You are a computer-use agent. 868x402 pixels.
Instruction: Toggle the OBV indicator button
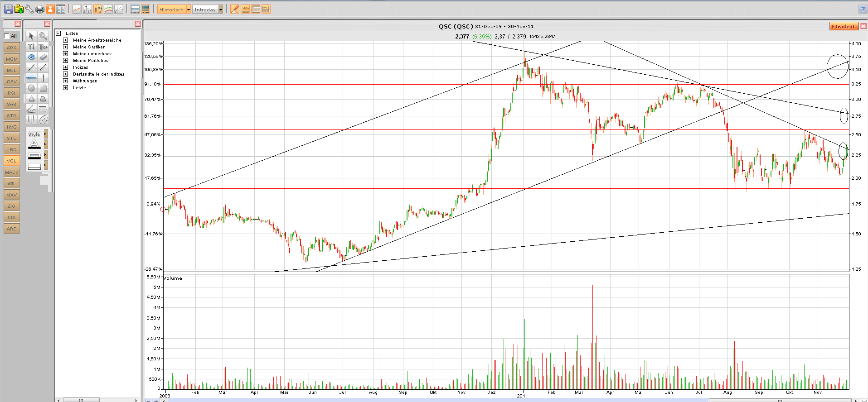pyautogui.click(x=11, y=81)
